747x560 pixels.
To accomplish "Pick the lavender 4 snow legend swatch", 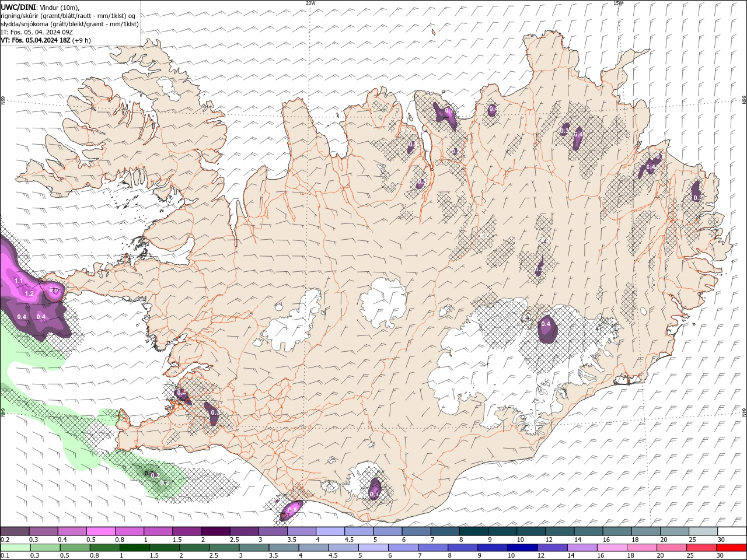I will tap(330, 531).
